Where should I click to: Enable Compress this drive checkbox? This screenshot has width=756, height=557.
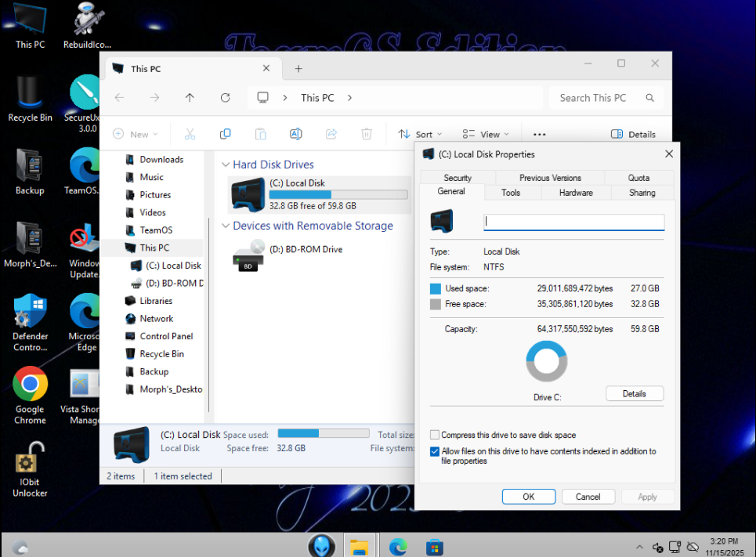coord(435,435)
